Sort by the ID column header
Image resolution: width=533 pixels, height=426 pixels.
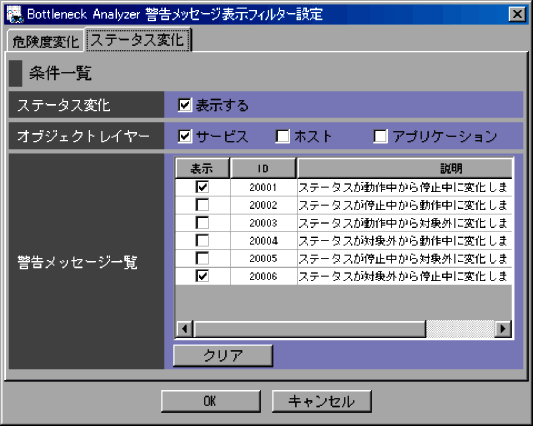(263, 168)
